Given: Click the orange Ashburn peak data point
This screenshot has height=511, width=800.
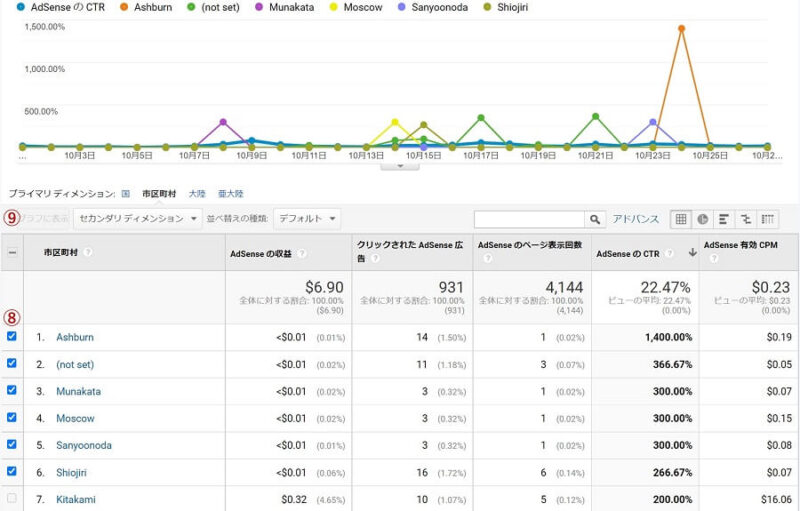Looking at the screenshot, I should [x=681, y=29].
